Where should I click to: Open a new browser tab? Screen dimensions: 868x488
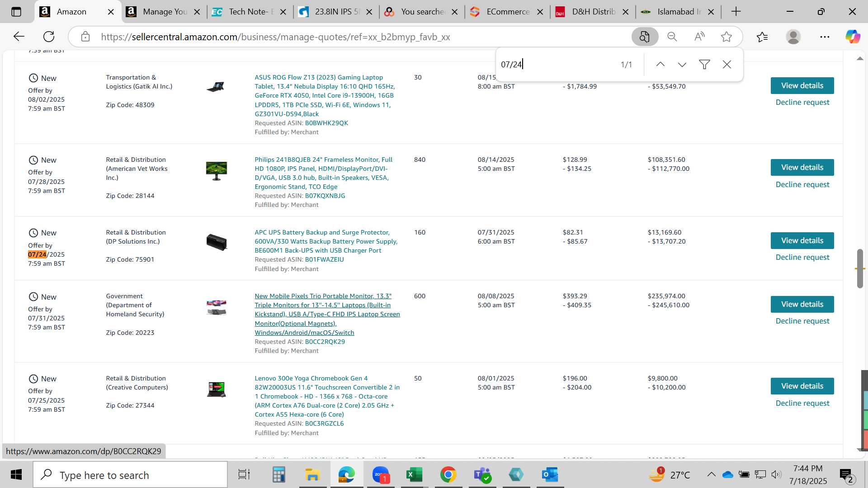point(736,12)
